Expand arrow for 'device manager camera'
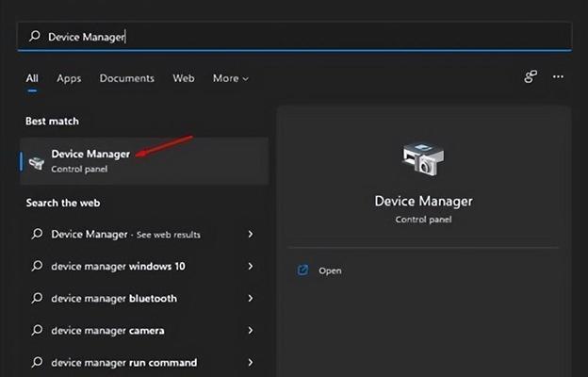 (250, 331)
